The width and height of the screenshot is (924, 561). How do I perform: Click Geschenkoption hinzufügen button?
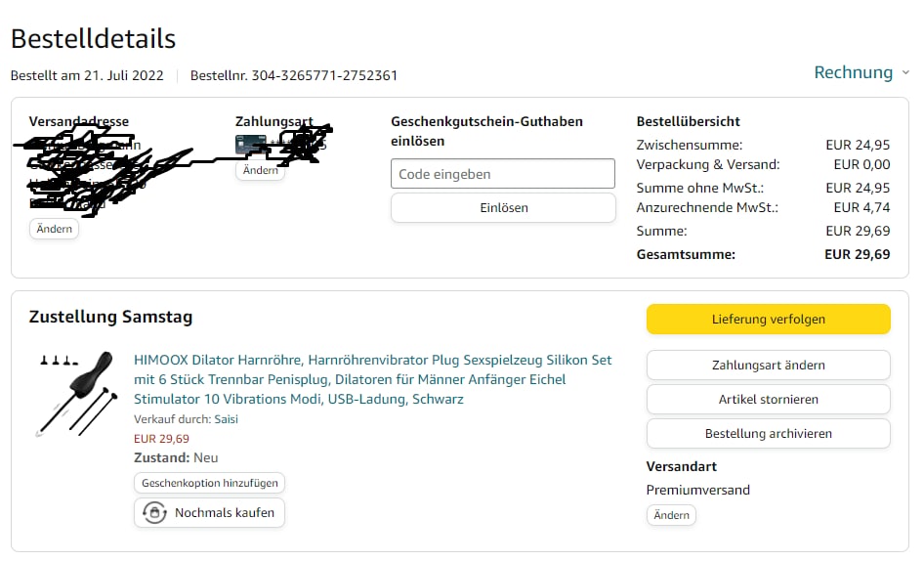point(209,483)
